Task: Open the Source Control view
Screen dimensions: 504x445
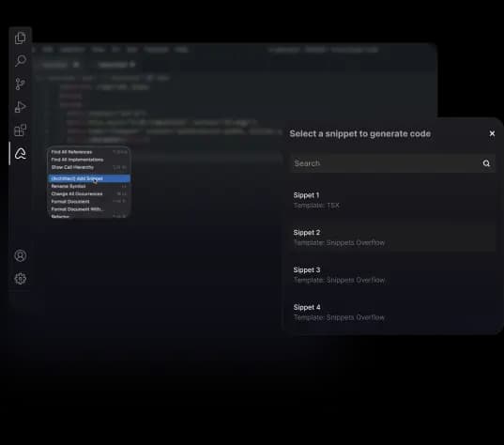Action: tap(21, 84)
